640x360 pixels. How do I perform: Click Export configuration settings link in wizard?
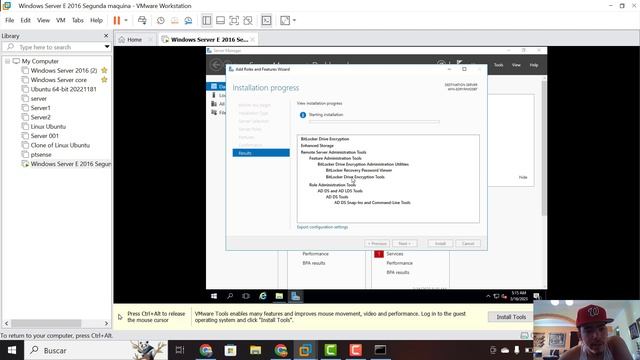pyautogui.click(x=322, y=227)
